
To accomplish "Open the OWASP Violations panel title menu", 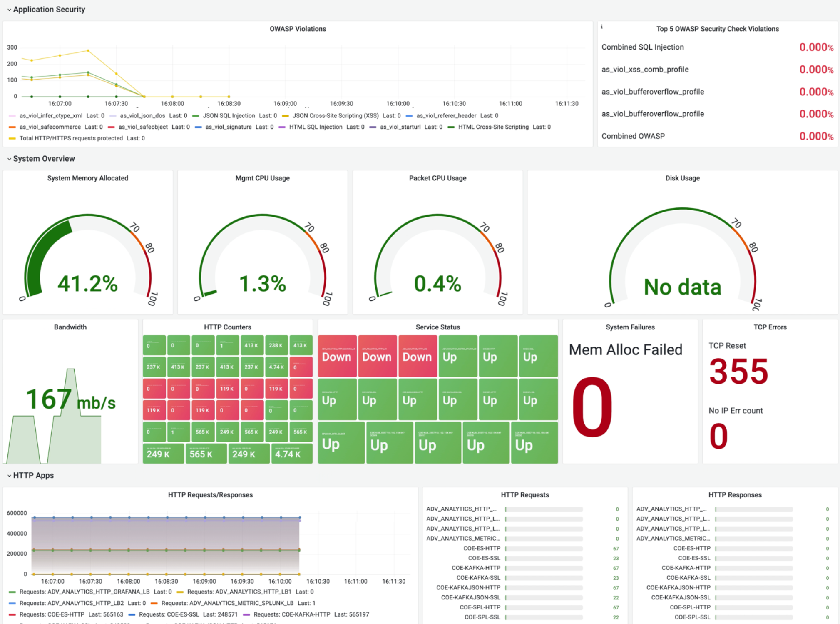I will (x=298, y=29).
